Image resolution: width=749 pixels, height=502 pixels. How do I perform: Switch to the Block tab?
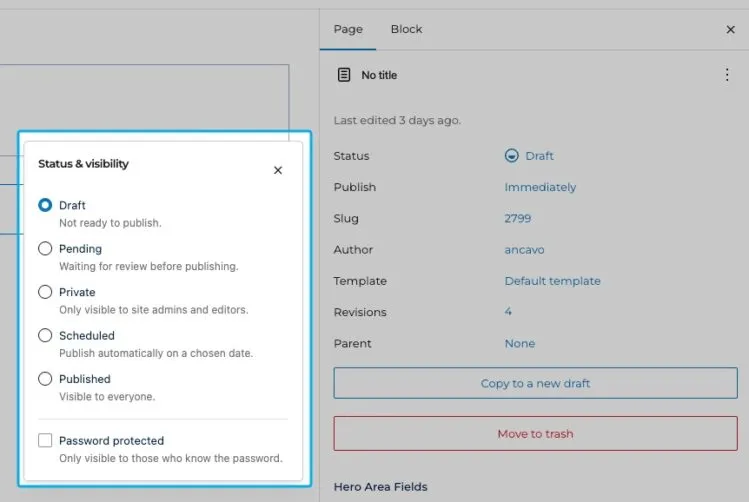tap(407, 29)
